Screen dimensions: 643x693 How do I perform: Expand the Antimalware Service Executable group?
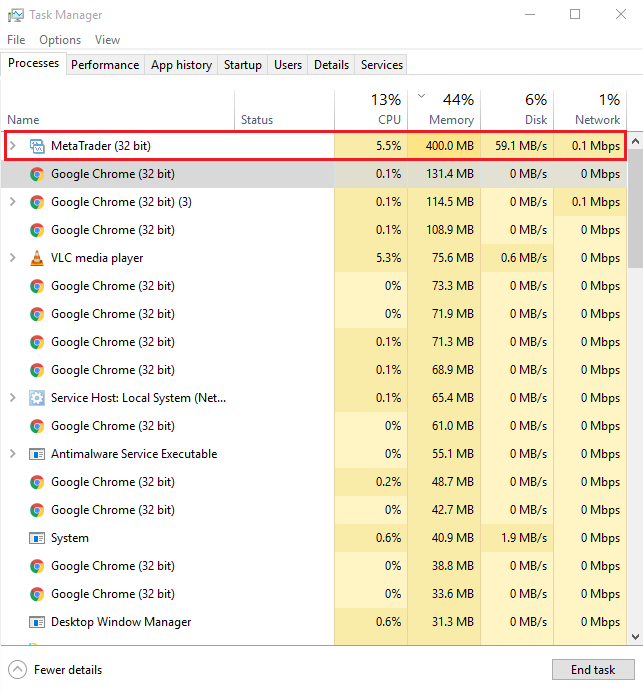13,453
